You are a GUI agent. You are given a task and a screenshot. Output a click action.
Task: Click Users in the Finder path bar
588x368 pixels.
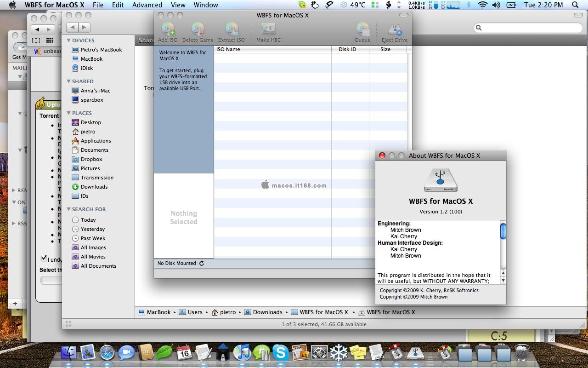tap(191, 312)
